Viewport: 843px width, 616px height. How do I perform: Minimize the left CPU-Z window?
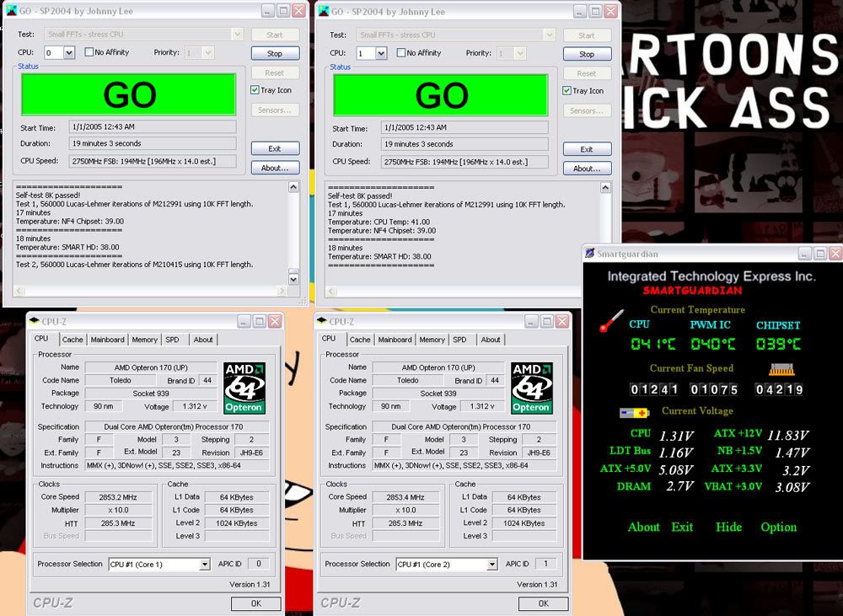[244, 321]
